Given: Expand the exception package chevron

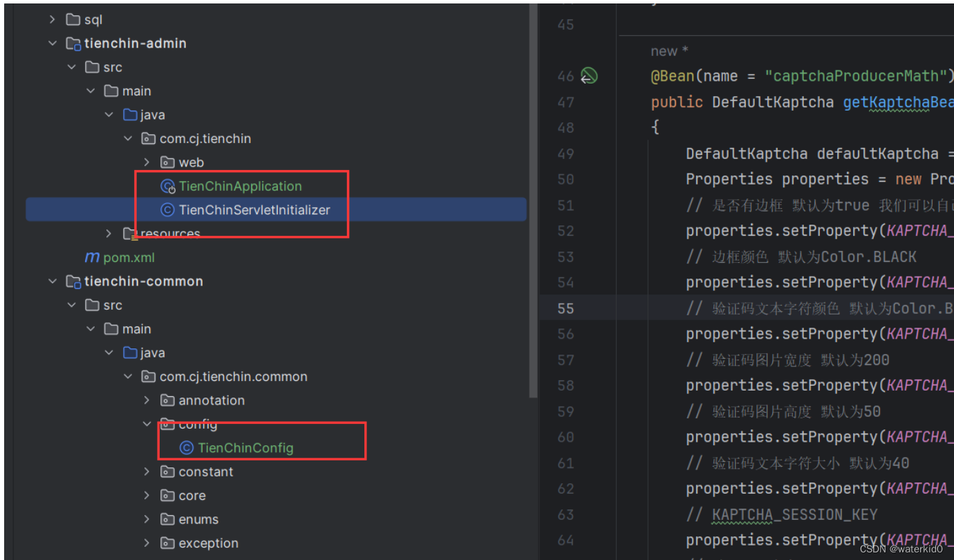Looking at the screenshot, I should click(x=147, y=543).
